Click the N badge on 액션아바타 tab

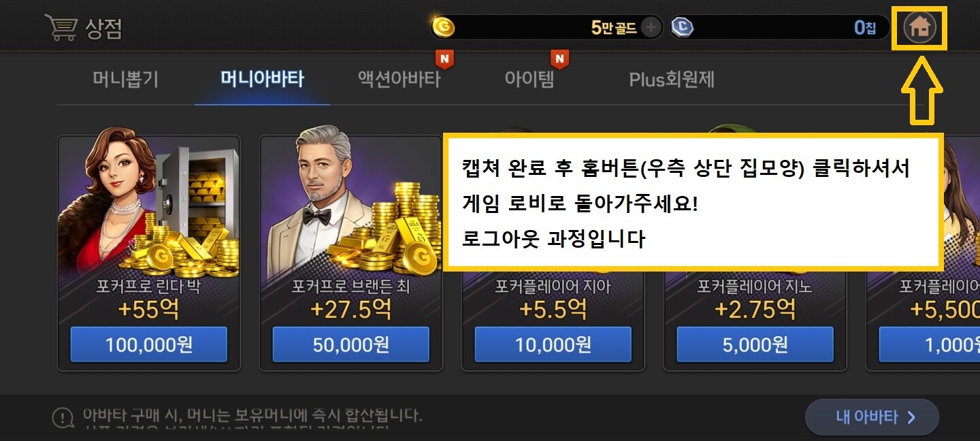[x=444, y=60]
